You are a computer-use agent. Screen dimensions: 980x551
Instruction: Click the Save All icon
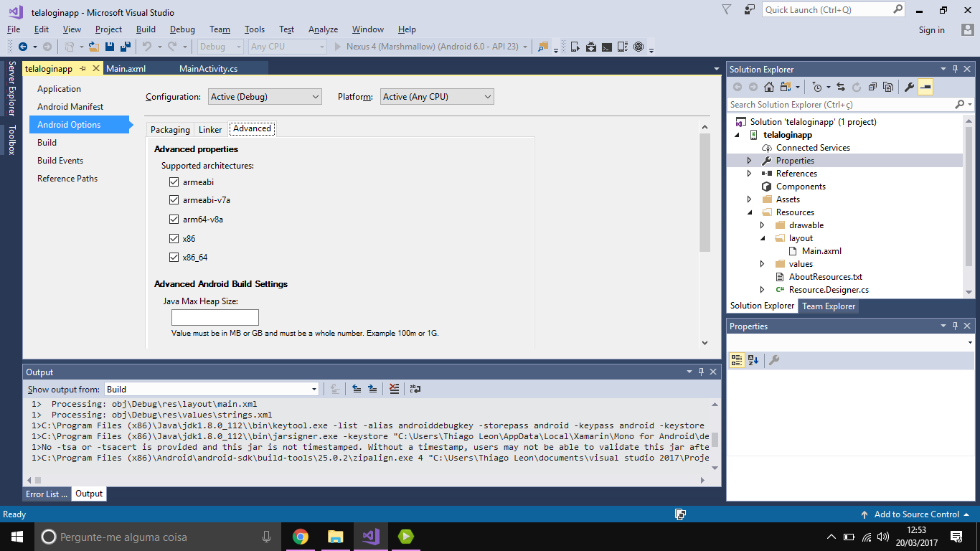click(x=126, y=47)
